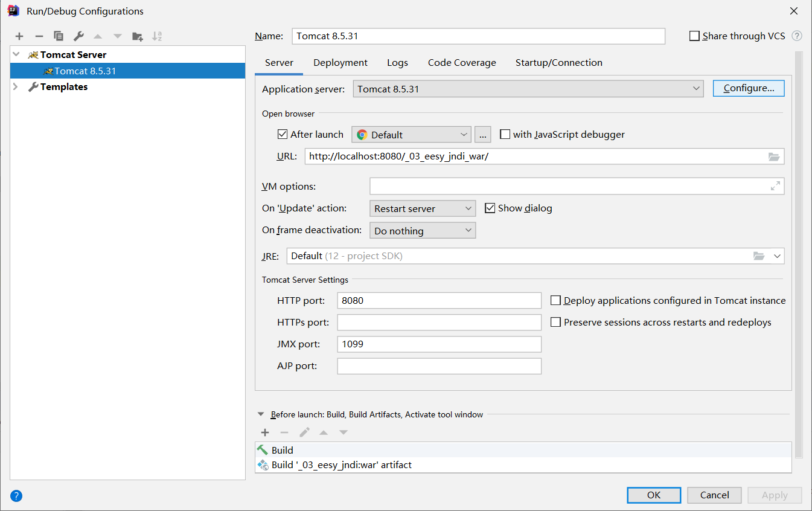Expand VM options field icon
Image resolution: width=812 pixels, height=511 pixels.
[x=775, y=186]
